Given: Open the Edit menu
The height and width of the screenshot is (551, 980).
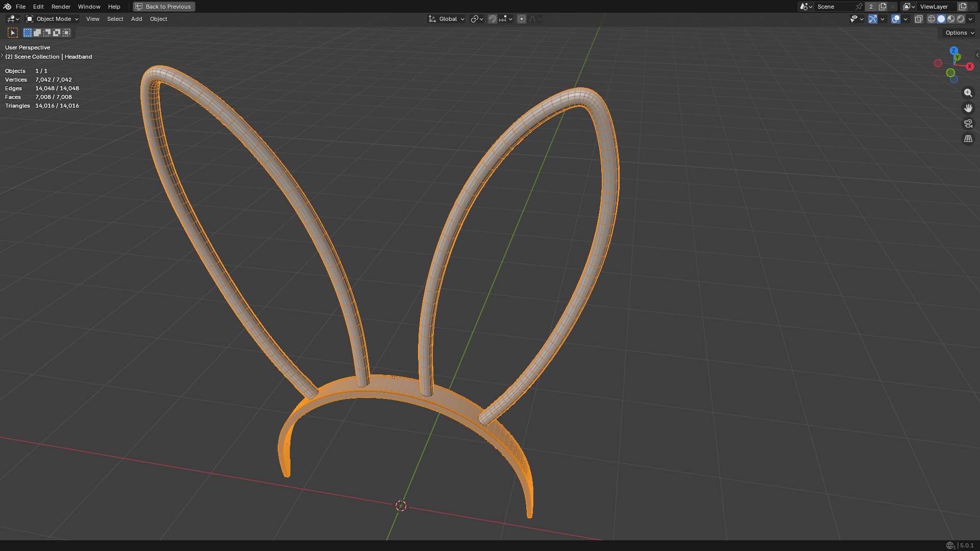Looking at the screenshot, I should click(x=38, y=7).
